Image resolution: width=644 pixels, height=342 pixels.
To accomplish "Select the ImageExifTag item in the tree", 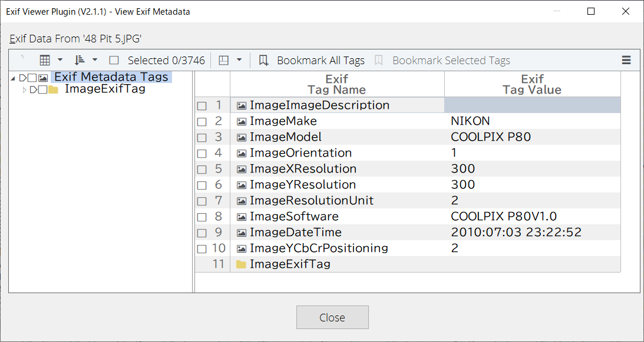I will 105,89.
